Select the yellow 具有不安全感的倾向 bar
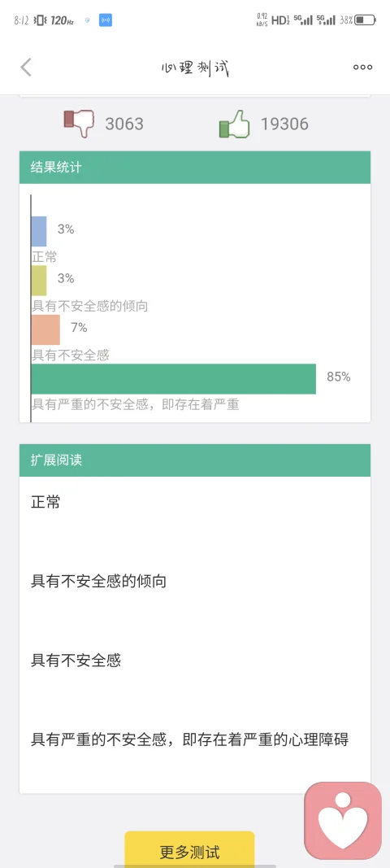Viewport: 390px width, 868px height. point(39,280)
